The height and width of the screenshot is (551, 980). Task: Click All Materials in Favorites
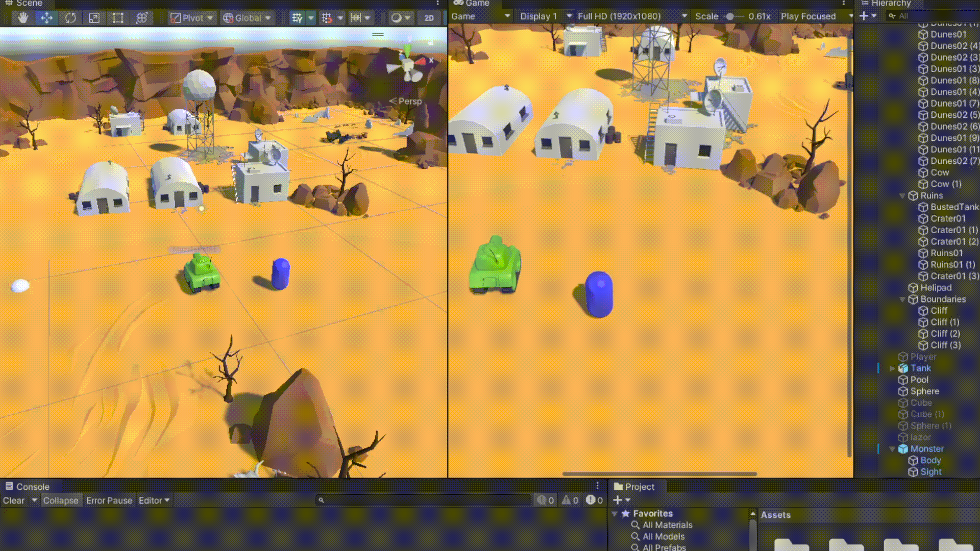tap(667, 525)
